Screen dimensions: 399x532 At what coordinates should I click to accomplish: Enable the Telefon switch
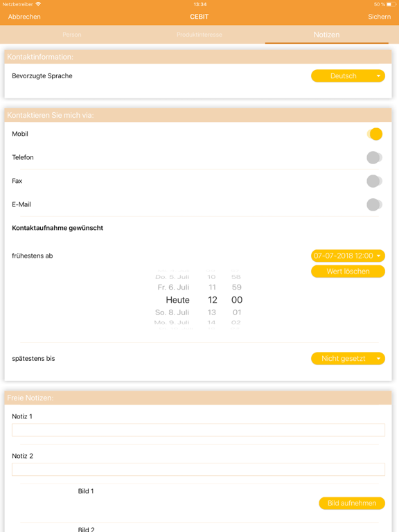[375, 157]
